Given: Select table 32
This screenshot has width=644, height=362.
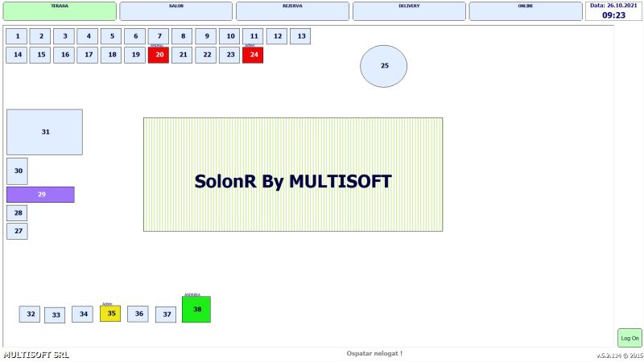Looking at the screenshot, I should point(30,314).
